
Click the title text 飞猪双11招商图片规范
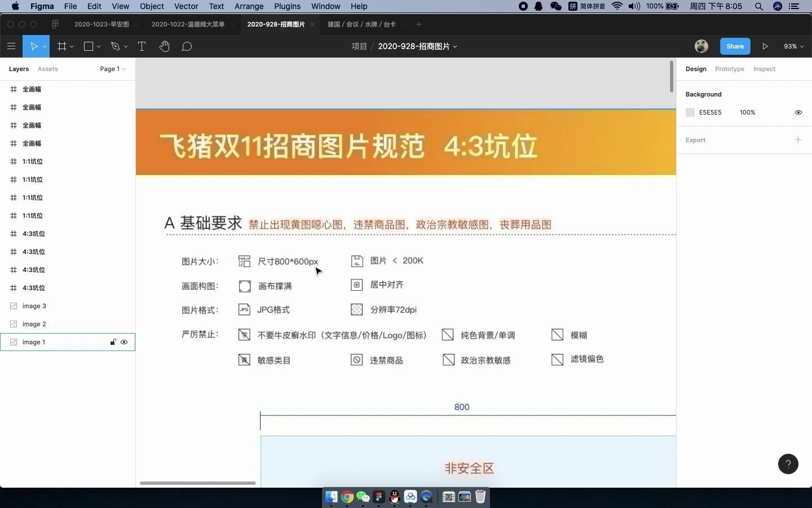pos(292,146)
